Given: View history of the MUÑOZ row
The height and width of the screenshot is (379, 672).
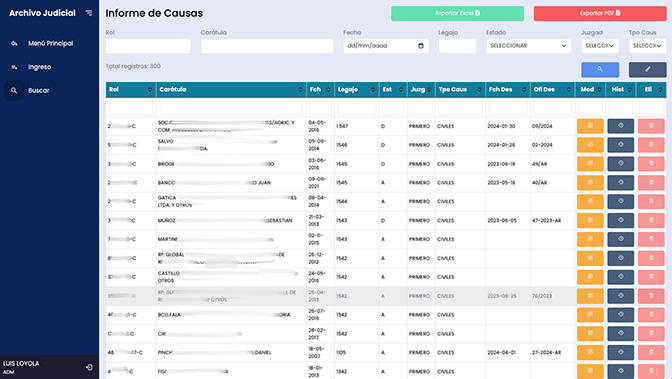Looking at the screenshot, I should click(621, 220).
